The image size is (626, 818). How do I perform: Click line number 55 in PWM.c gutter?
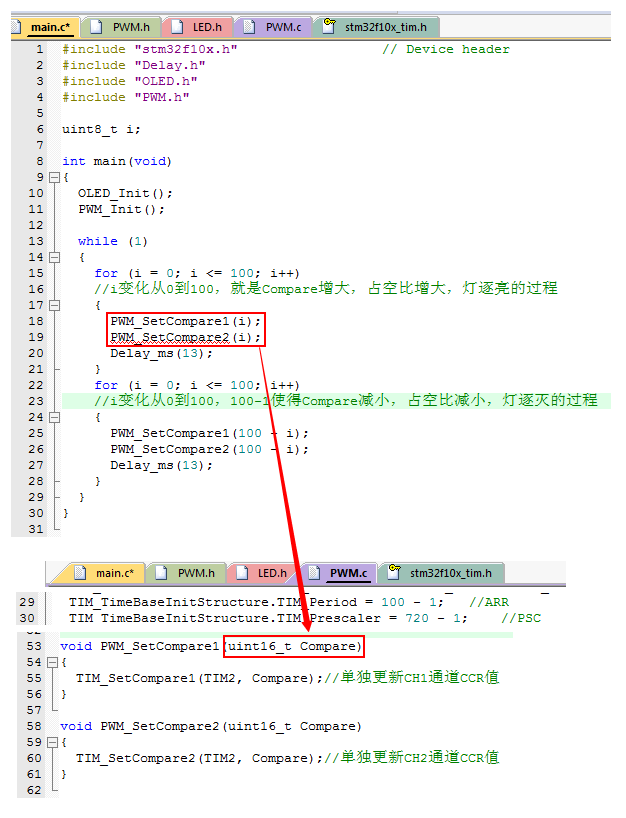click(x=34, y=678)
